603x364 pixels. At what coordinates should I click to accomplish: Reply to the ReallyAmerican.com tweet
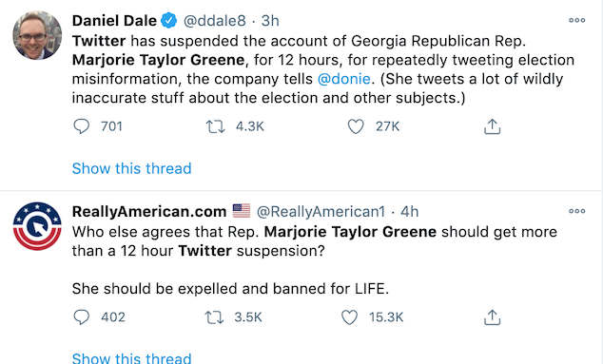coord(82,317)
